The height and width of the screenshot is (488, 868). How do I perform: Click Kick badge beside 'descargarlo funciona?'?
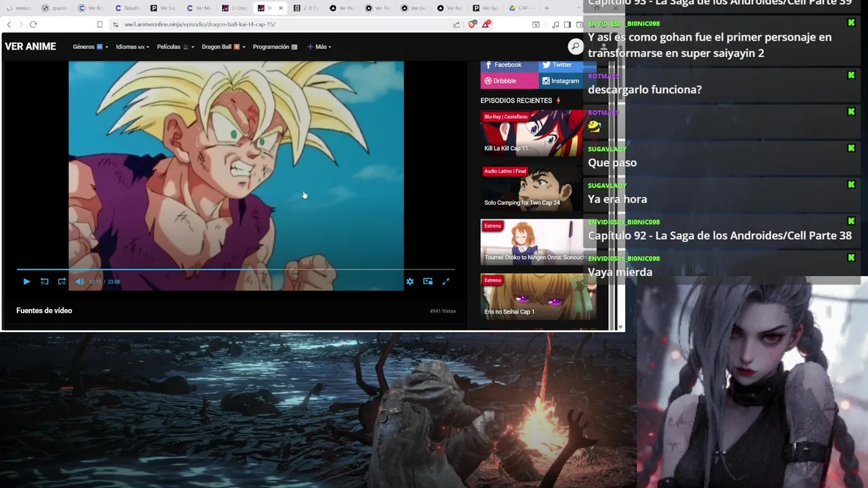tap(851, 75)
